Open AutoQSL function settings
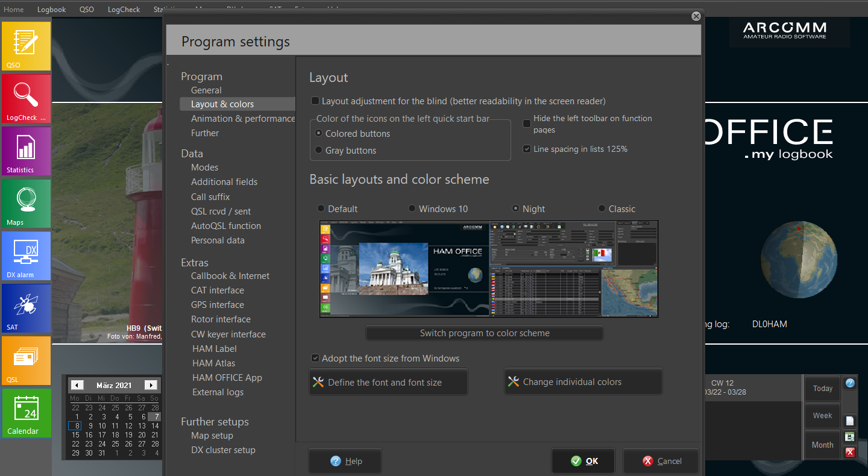 [x=226, y=226]
